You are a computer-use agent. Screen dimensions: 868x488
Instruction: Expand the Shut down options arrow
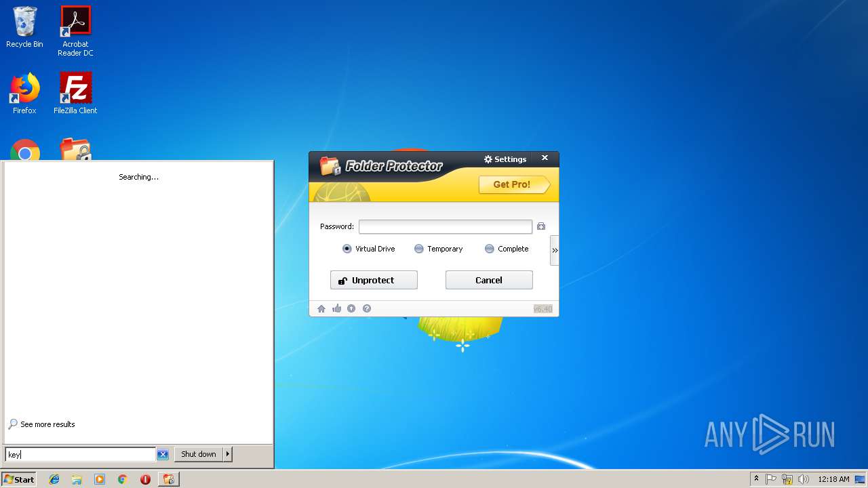pos(228,454)
